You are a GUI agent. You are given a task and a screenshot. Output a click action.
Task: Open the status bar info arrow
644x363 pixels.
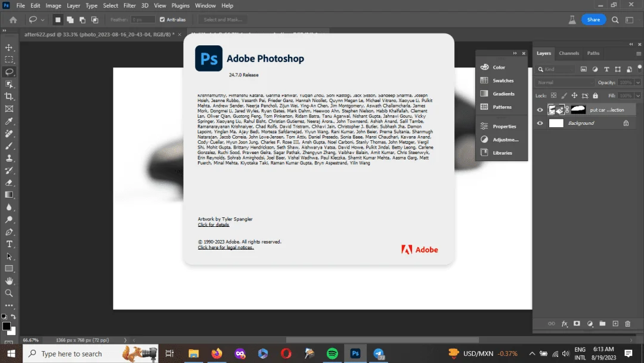125,340
